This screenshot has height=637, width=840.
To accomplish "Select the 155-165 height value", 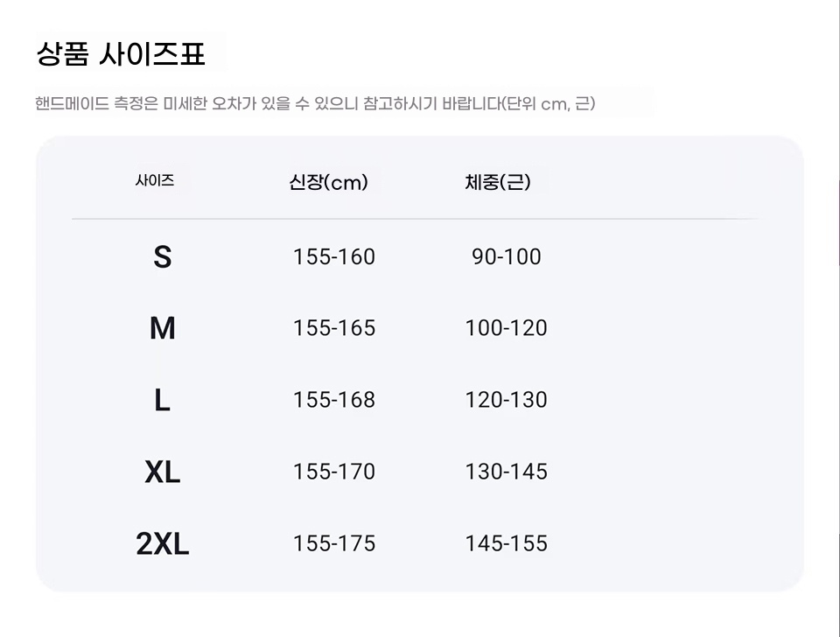I will click(x=333, y=329).
